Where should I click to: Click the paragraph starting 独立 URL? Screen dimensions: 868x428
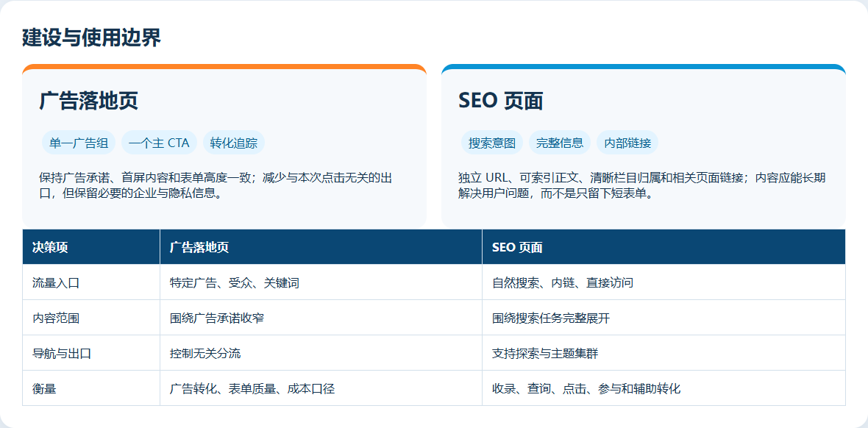pyautogui.click(x=642, y=186)
